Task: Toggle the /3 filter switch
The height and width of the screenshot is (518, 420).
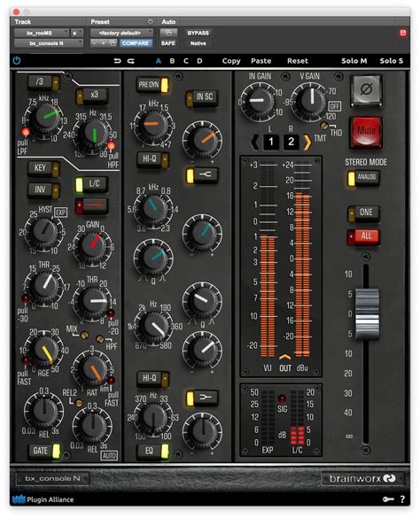Action: click(x=44, y=82)
